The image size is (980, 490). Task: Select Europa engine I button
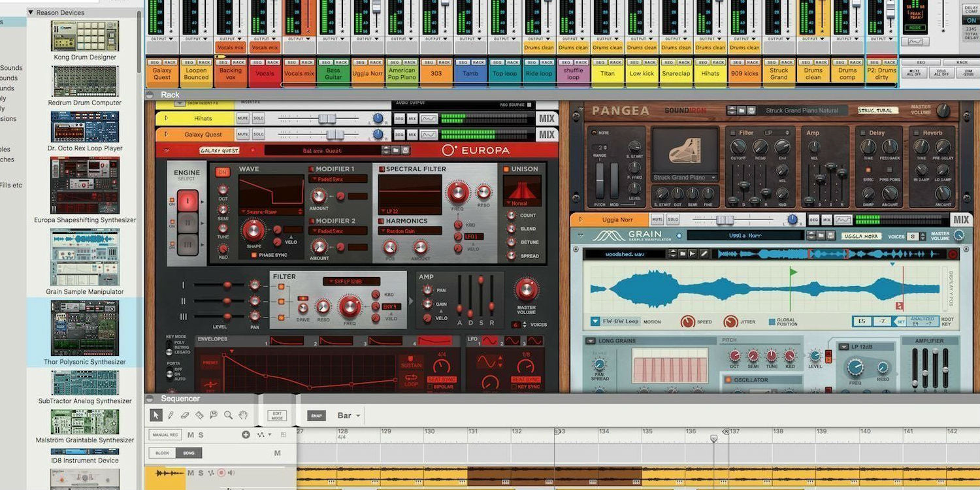click(188, 200)
